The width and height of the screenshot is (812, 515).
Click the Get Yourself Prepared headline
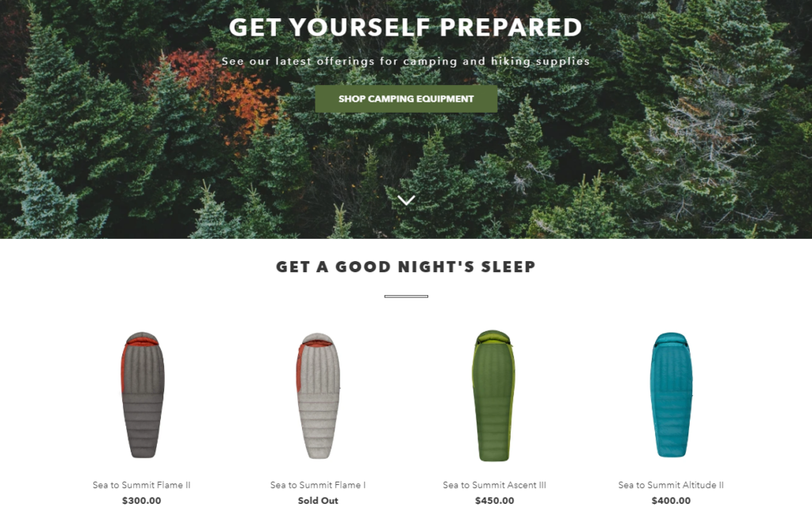point(405,28)
